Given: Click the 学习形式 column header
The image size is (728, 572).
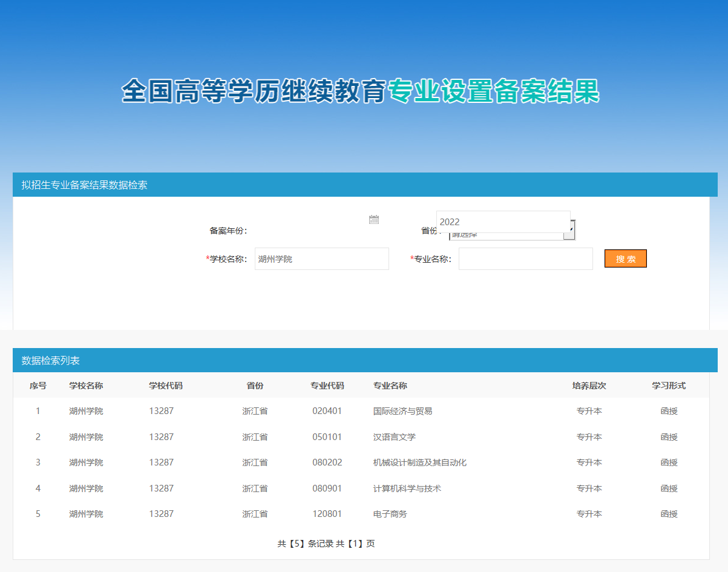Looking at the screenshot, I should 669,386.
